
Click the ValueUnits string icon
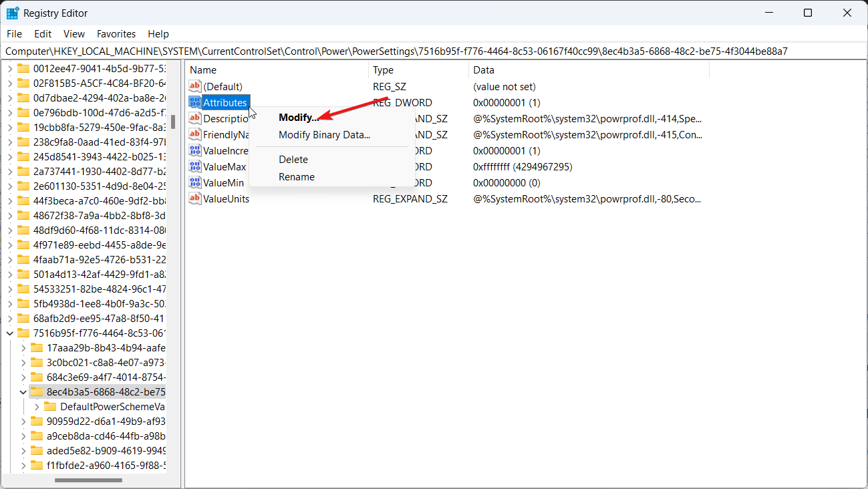click(x=195, y=198)
